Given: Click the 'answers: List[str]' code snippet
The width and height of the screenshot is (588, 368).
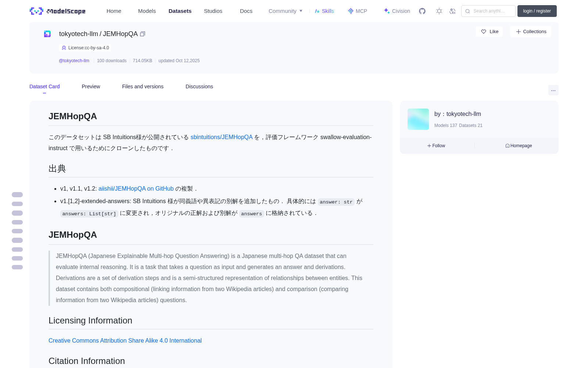Looking at the screenshot, I should 89,214.
